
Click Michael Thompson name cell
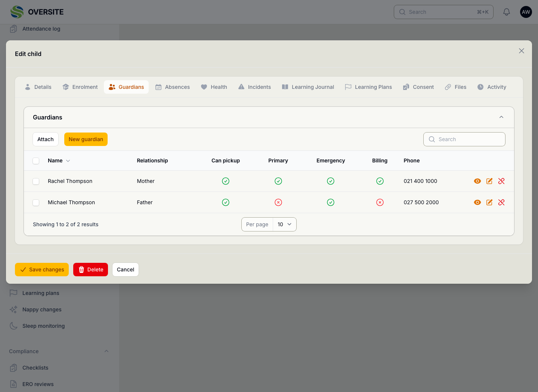[x=71, y=202]
